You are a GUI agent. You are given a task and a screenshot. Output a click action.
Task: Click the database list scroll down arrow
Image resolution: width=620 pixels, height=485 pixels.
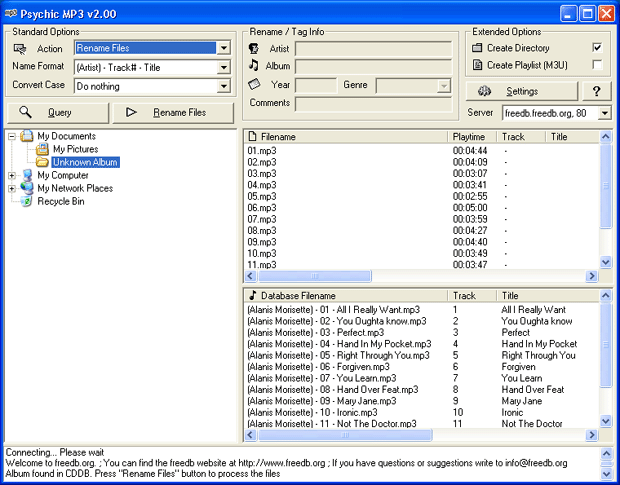tap(605, 421)
